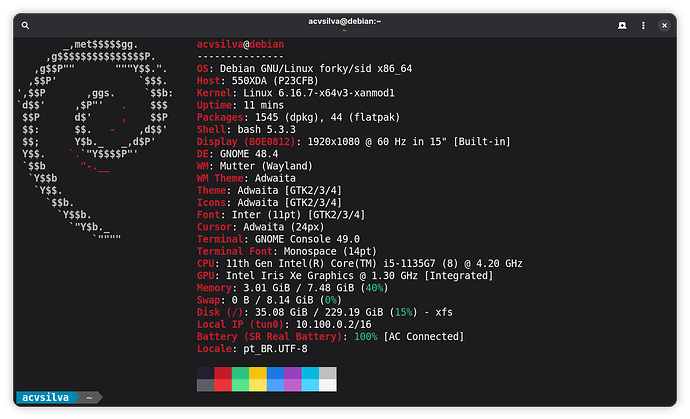The width and height of the screenshot is (690, 419).
Task: Click the dark yellow color block
Action: tap(258, 373)
